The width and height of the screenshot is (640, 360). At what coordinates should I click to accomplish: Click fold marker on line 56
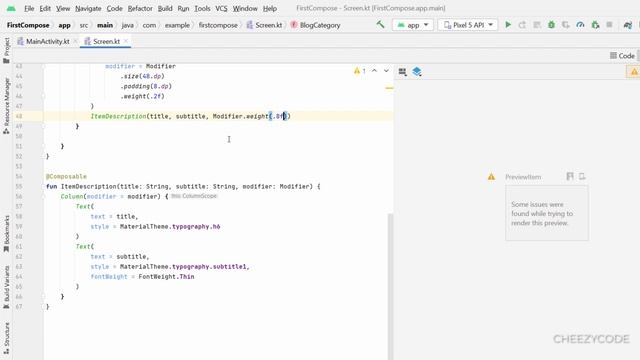pos(43,196)
